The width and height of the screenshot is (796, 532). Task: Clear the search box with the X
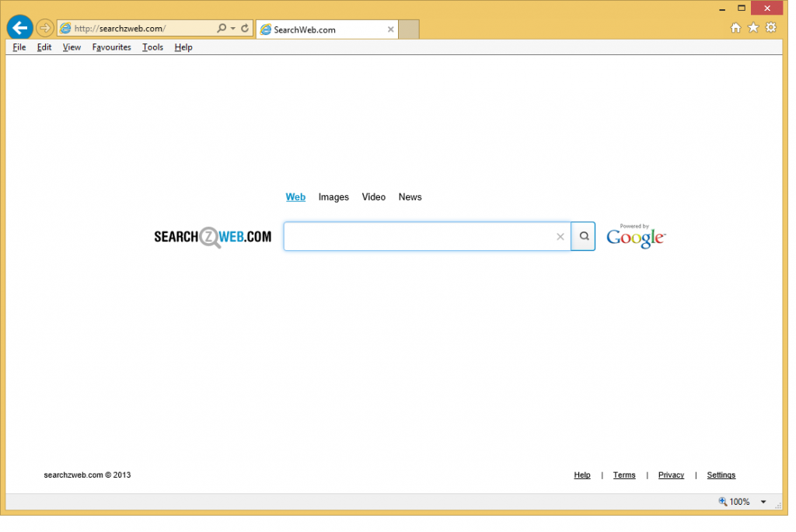click(560, 236)
